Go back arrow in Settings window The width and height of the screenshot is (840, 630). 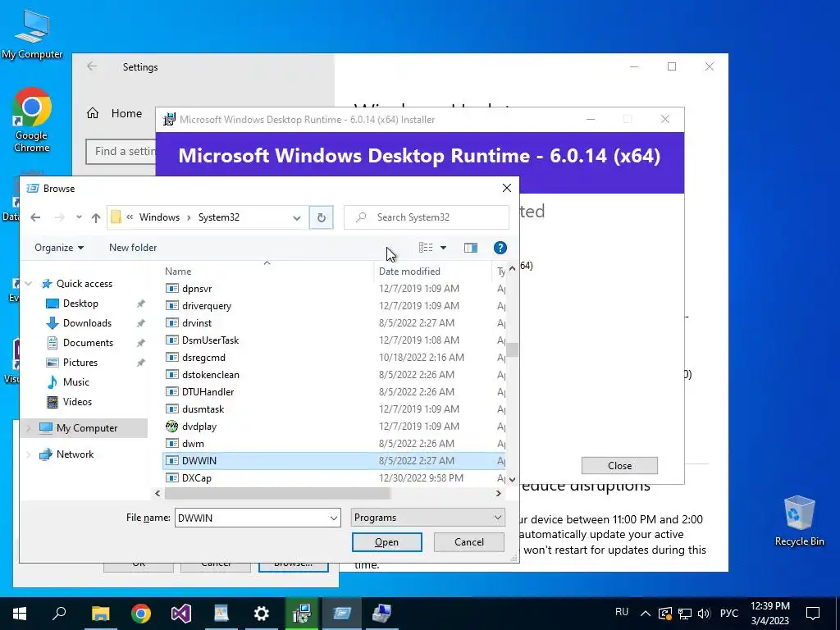(92, 66)
